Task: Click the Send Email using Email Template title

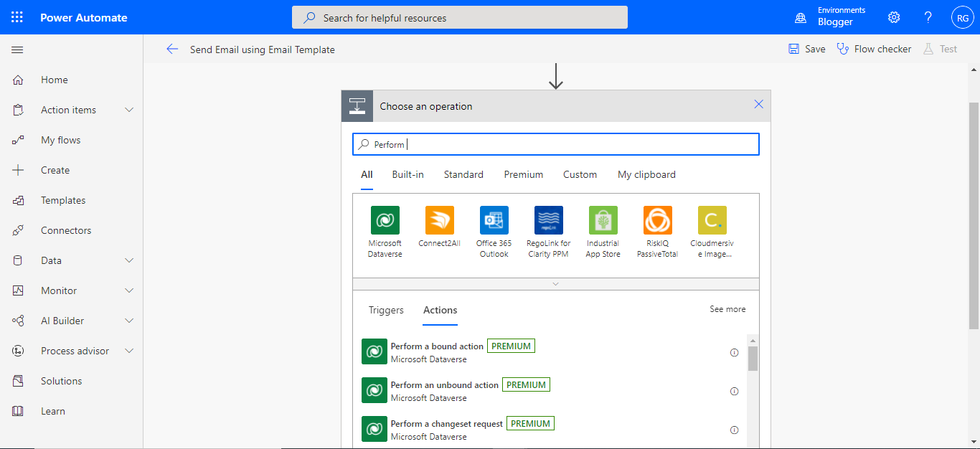Action: (x=263, y=49)
